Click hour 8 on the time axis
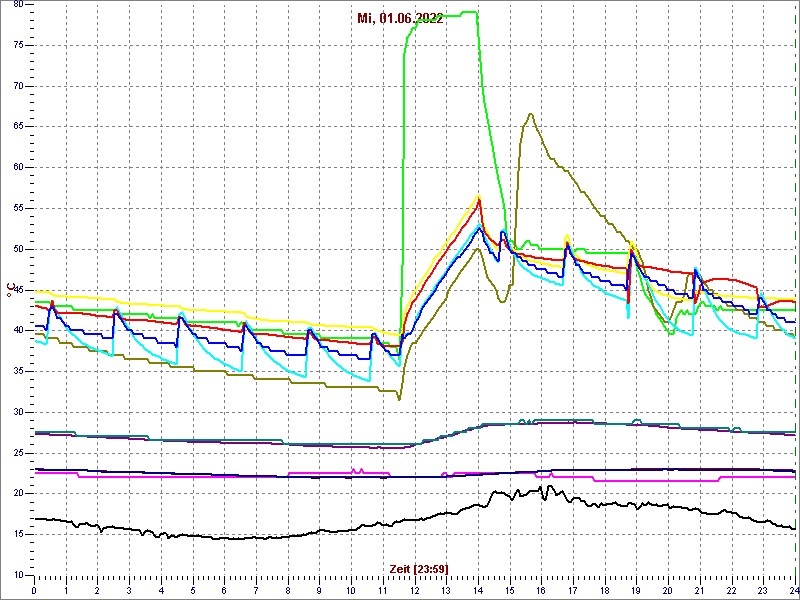Viewport: 800px width, 600px height. [x=288, y=591]
